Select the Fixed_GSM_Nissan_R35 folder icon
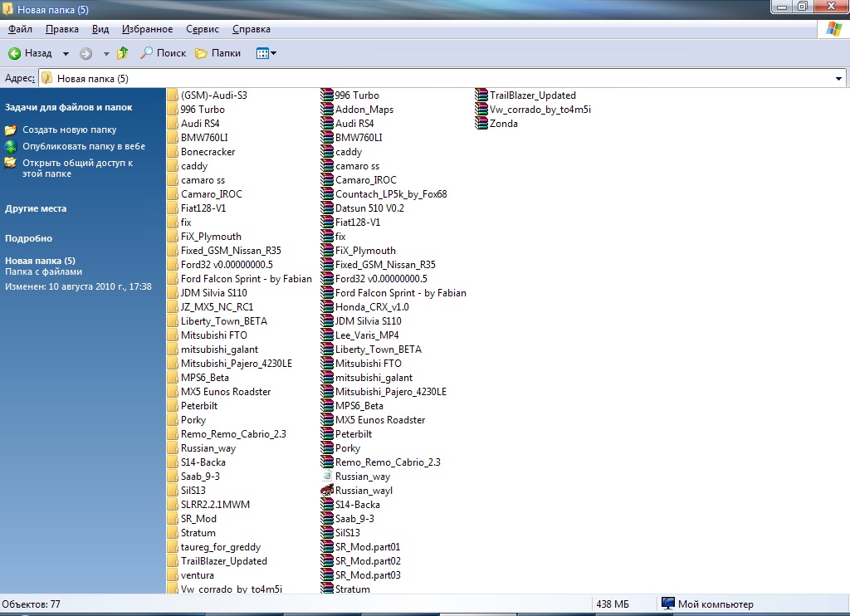This screenshot has width=850, height=616. (x=173, y=251)
